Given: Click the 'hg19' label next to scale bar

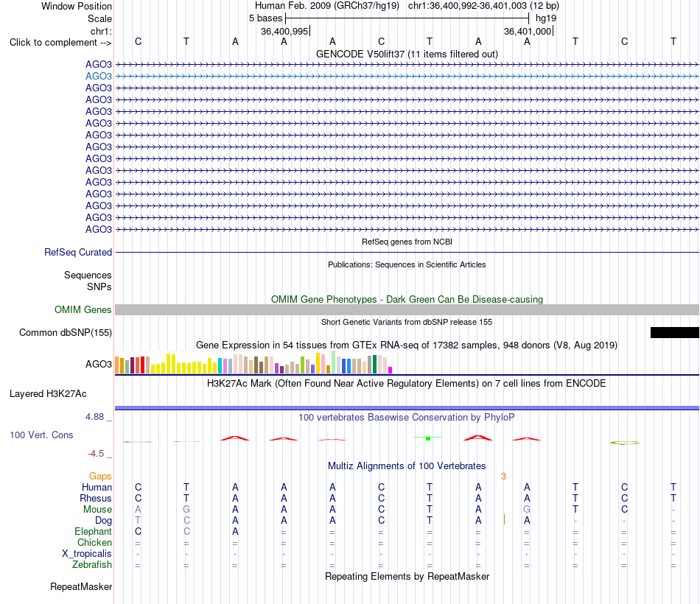Looking at the screenshot, I should 546,18.
